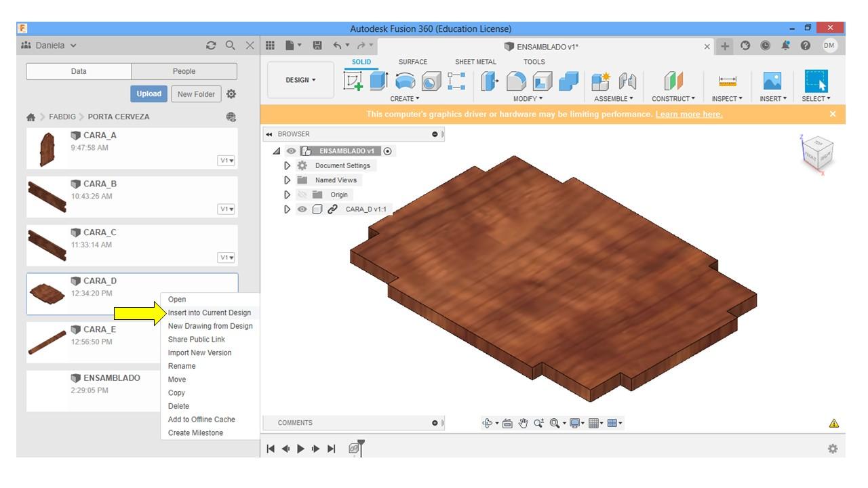Open the DESIGN workspace dropdown

(301, 80)
